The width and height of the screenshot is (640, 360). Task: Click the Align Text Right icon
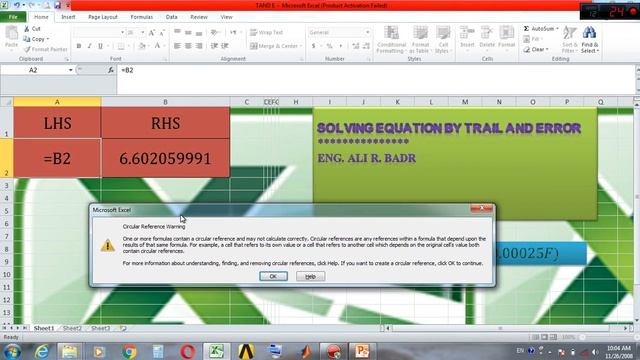[199, 46]
